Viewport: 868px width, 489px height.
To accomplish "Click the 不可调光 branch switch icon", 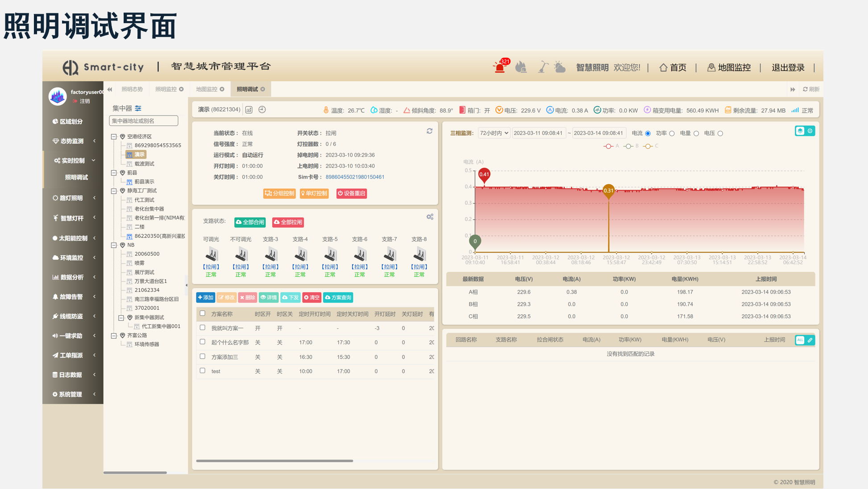I will (241, 255).
